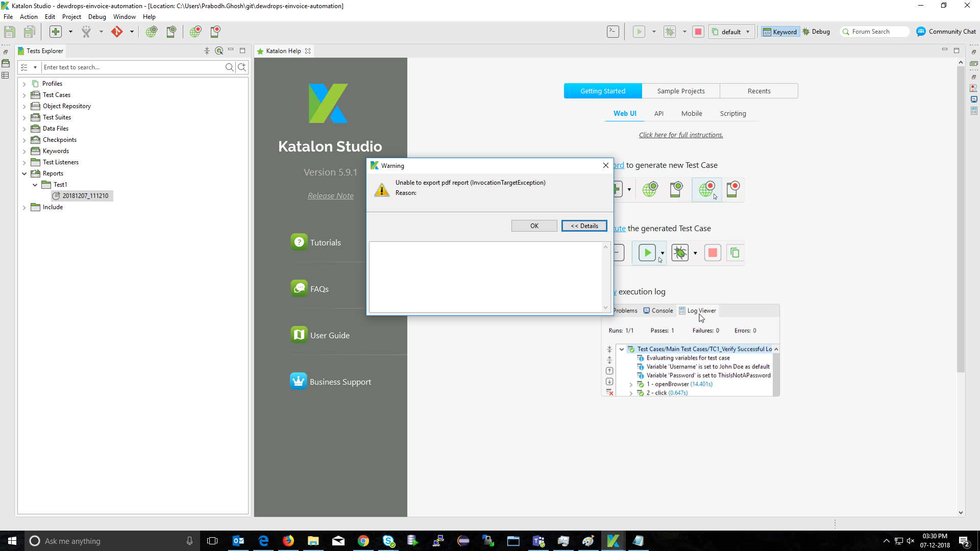Switch to Keyword view mode

coord(780,31)
